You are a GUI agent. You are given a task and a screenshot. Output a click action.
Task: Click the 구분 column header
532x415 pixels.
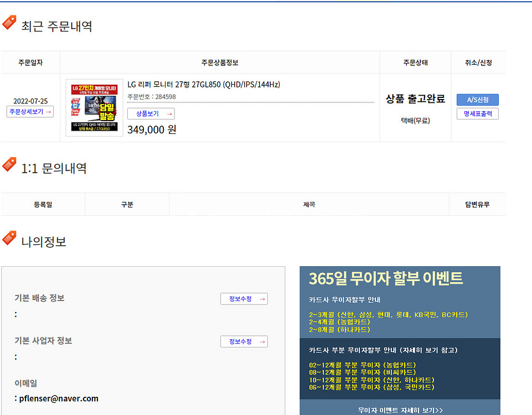coord(127,204)
